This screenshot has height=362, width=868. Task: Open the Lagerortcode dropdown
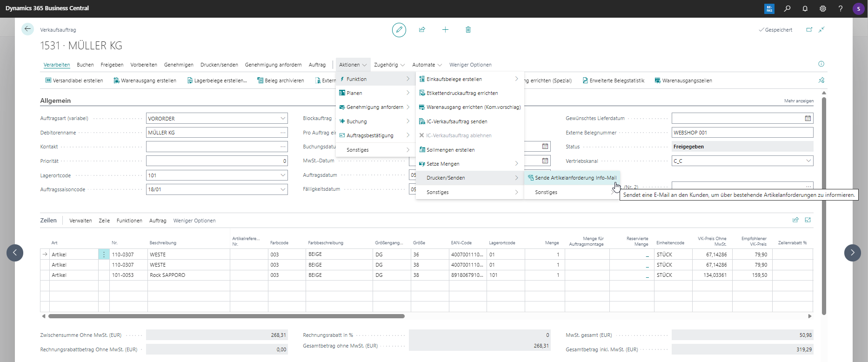pyautogui.click(x=282, y=175)
